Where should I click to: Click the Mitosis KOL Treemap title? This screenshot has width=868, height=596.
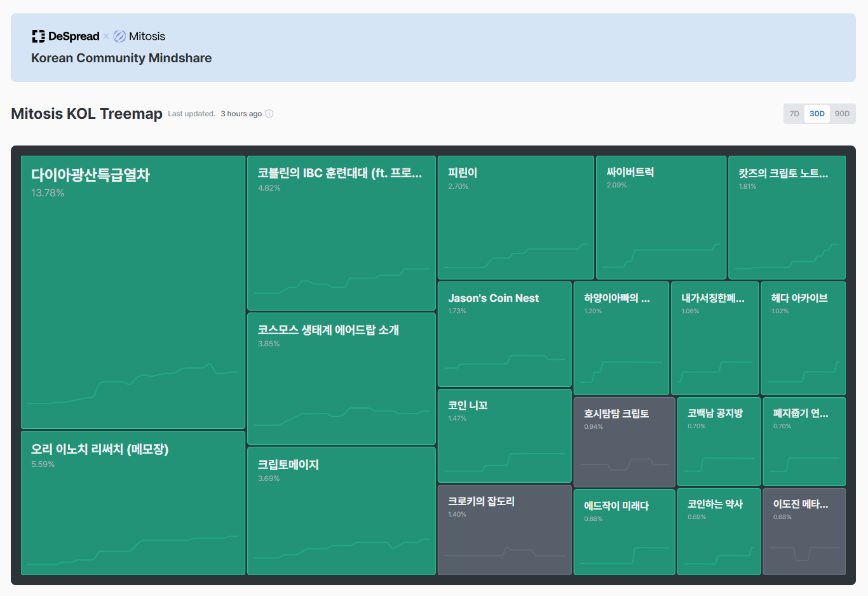click(x=87, y=114)
